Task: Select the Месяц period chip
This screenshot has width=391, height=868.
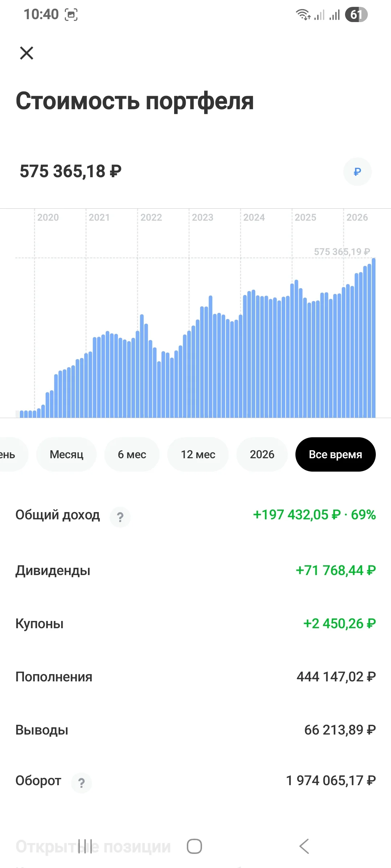Action: pos(67,454)
